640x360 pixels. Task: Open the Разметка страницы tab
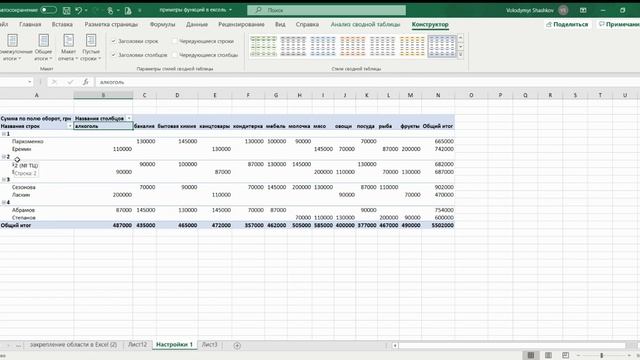pyautogui.click(x=111, y=24)
